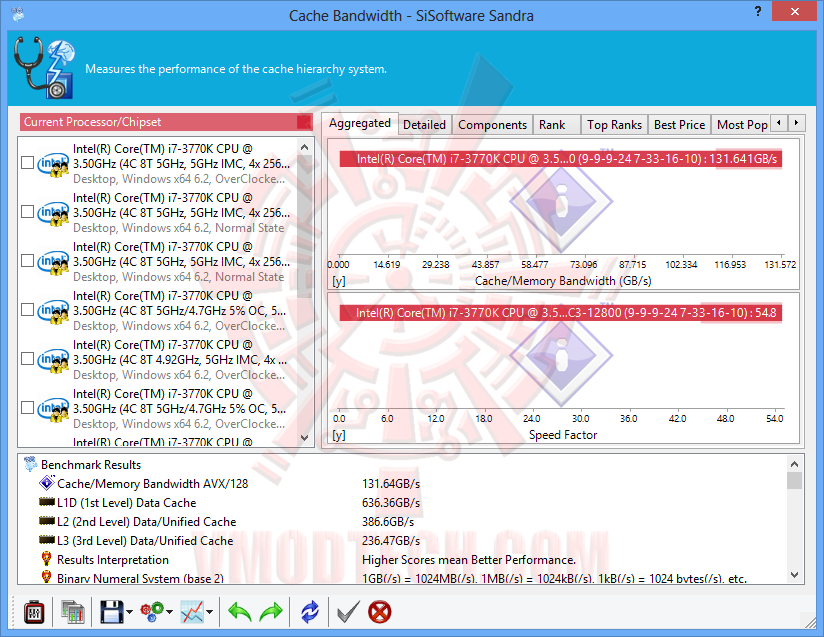
Task: Click the green forward arrow
Action: [x=271, y=612]
